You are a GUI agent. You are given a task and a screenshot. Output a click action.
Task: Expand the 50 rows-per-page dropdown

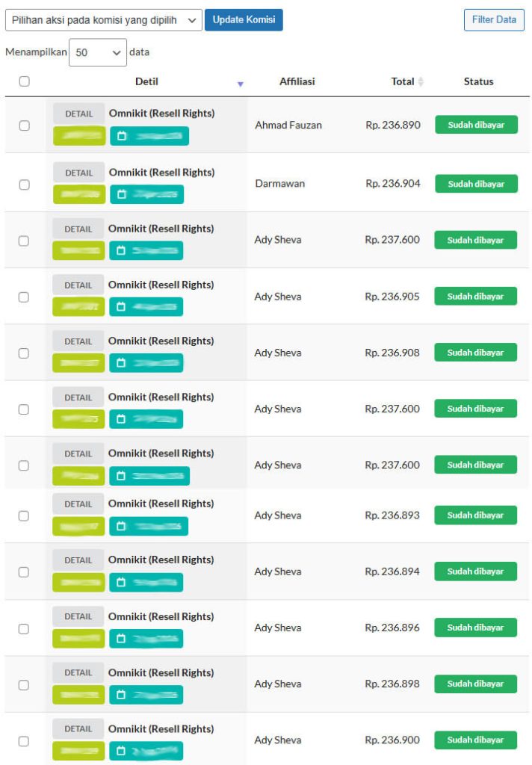click(x=98, y=52)
